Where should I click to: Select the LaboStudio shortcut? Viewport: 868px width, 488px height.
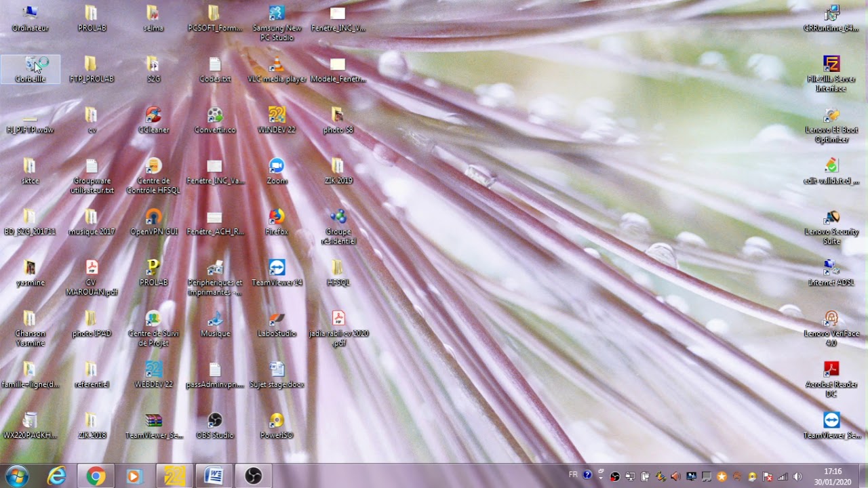click(277, 323)
